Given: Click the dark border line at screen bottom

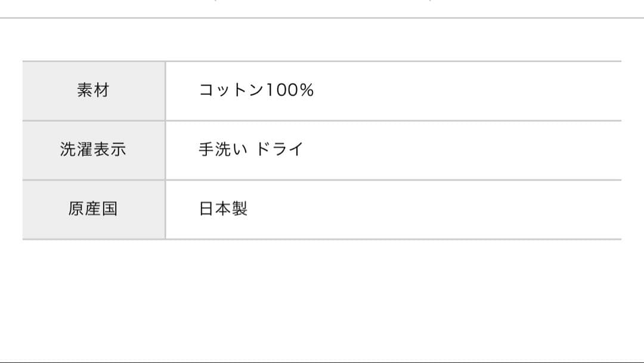Looking at the screenshot, I should click(322, 362).
